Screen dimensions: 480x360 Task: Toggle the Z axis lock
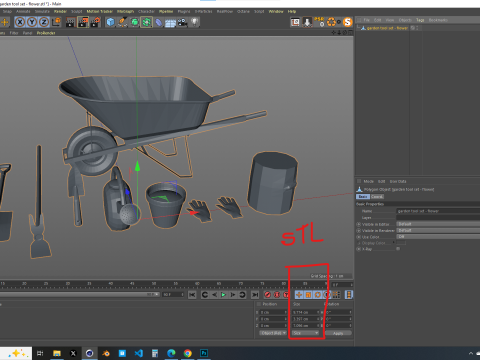pos(44,22)
